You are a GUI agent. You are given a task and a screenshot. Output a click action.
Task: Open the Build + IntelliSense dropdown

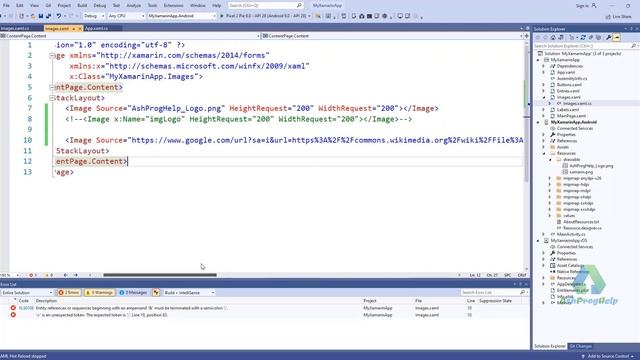[x=189, y=293]
